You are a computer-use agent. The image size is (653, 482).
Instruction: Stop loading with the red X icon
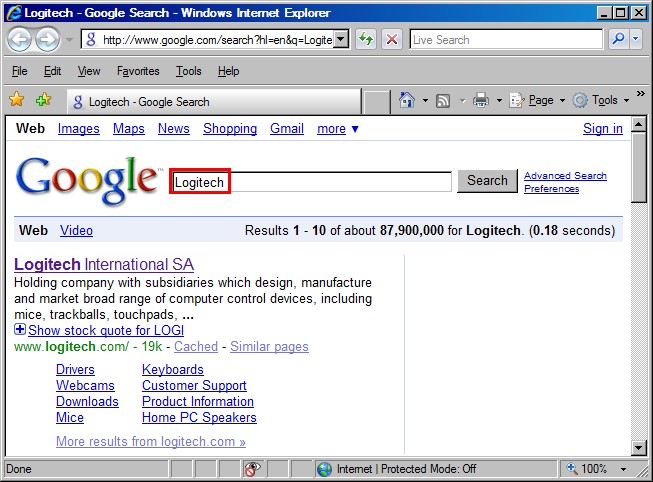click(391, 40)
